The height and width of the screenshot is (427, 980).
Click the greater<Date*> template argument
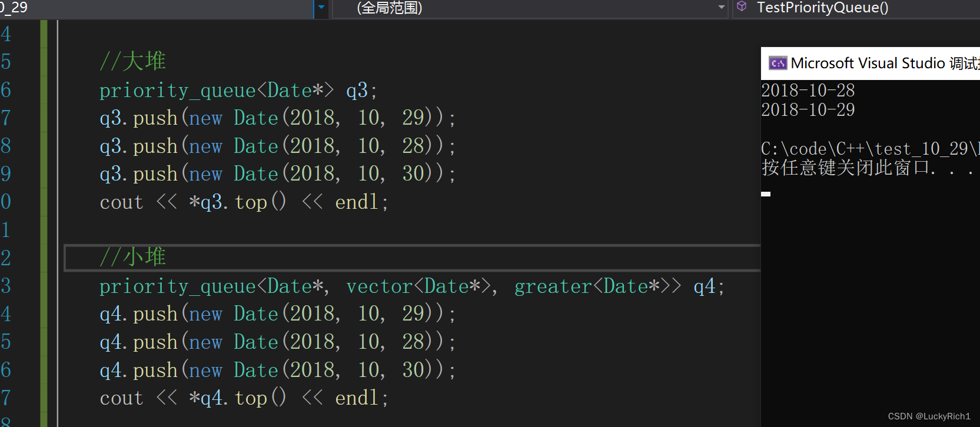pyautogui.click(x=593, y=286)
